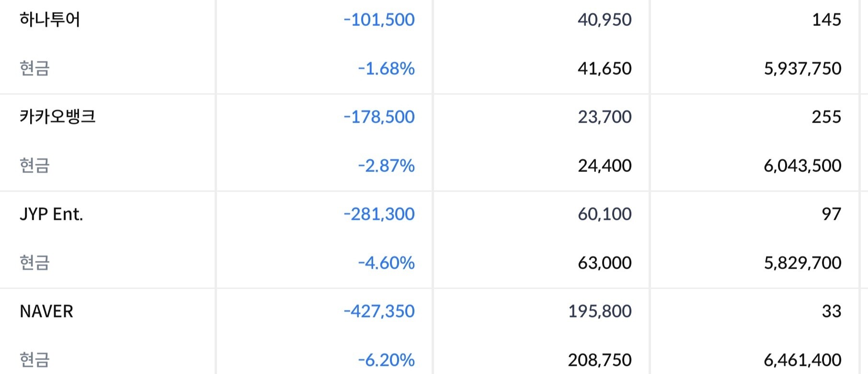This screenshot has height=374, width=868.
Task: Click 카카오뱅크 loss rate -2.87%
Action: 386,166
